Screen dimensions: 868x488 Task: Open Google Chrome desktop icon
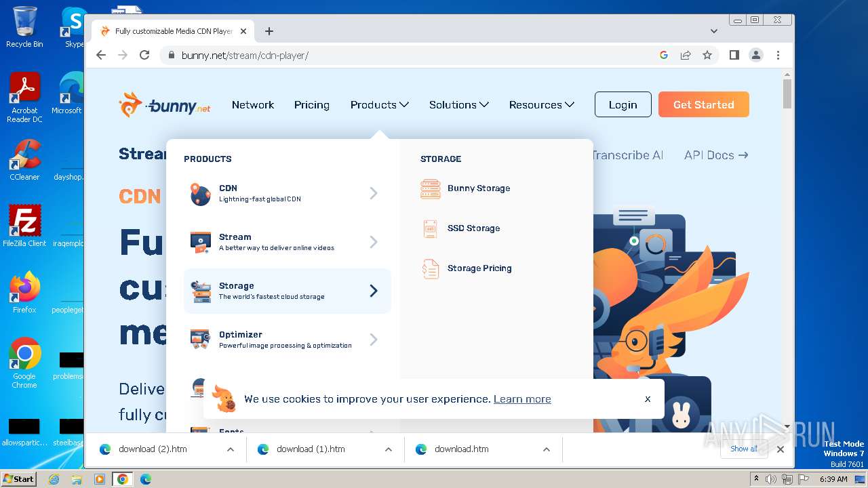(x=24, y=363)
